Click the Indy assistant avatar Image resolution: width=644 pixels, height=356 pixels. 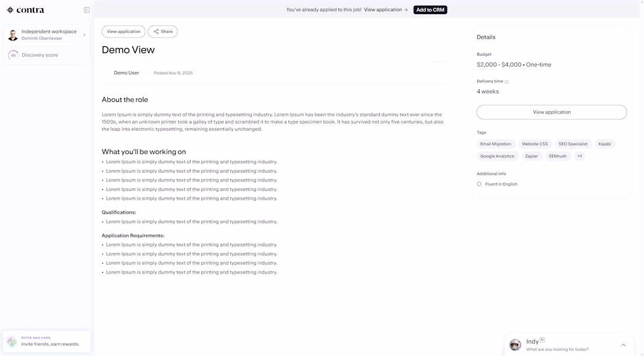point(515,344)
